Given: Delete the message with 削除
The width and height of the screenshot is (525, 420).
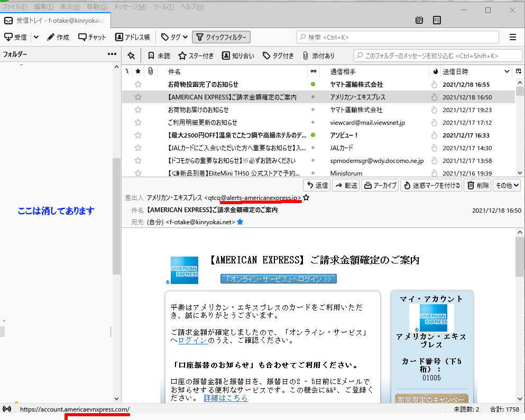Looking at the screenshot, I should [478, 185].
